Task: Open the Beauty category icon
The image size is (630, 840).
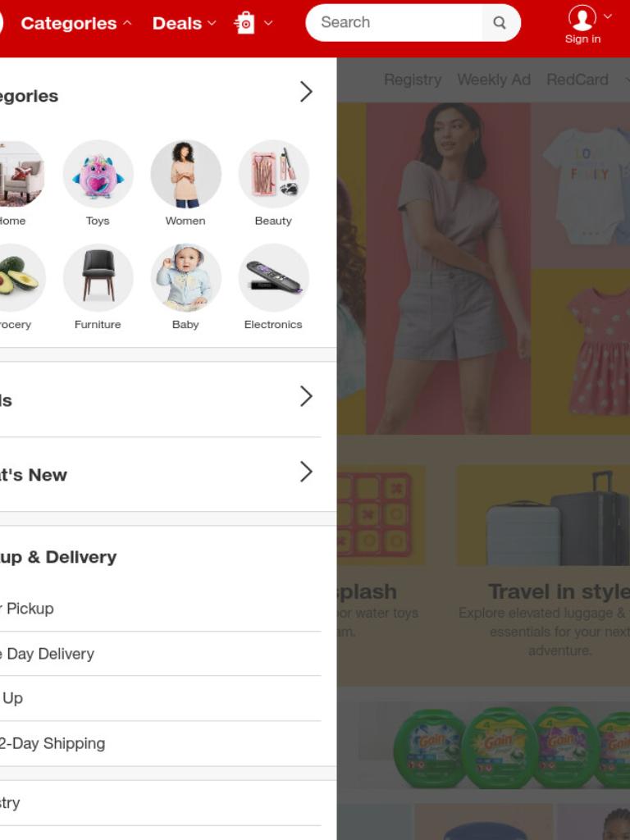Action: pos(273,174)
